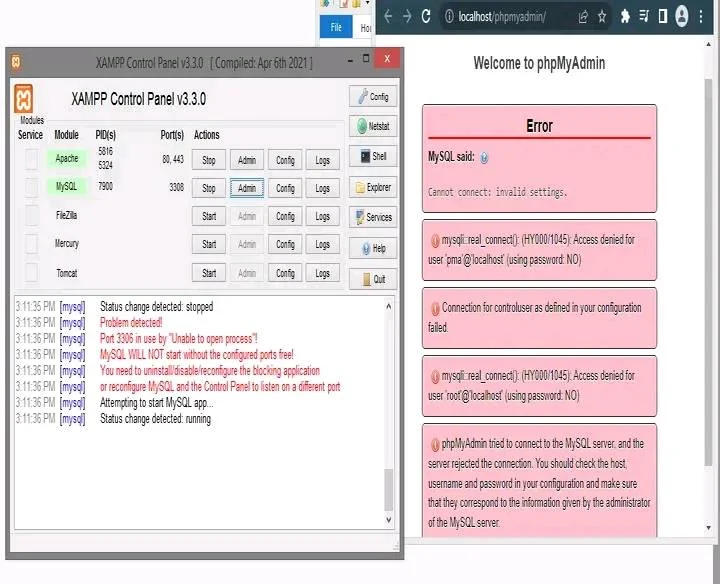Bookmark this page with the star icon
The width and height of the screenshot is (720, 584).
pos(602,17)
